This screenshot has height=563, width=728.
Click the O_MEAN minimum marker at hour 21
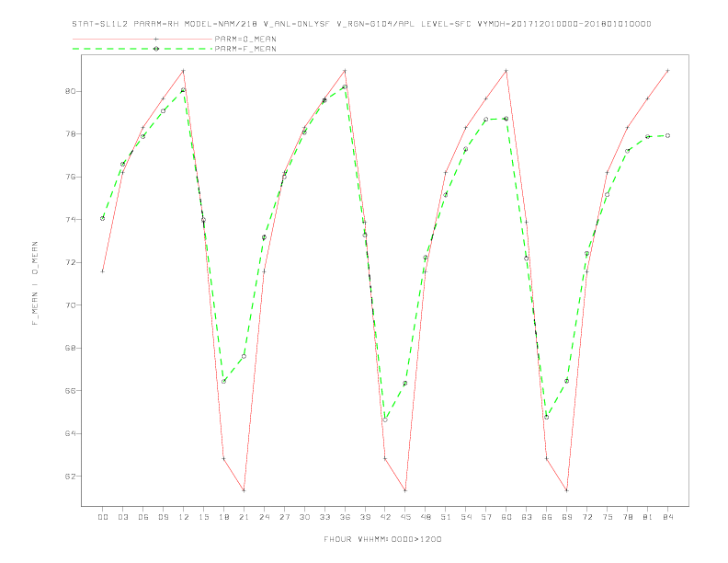click(x=244, y=490)
